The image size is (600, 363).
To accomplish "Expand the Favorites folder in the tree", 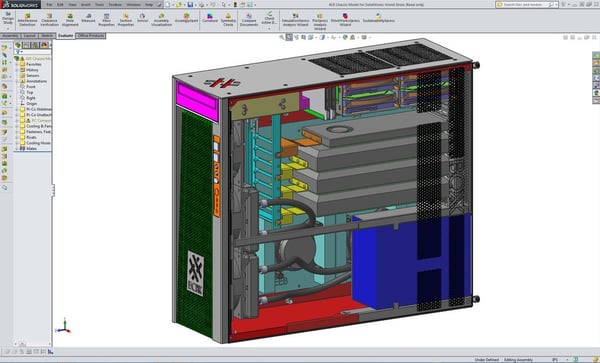I will point(17,64).
